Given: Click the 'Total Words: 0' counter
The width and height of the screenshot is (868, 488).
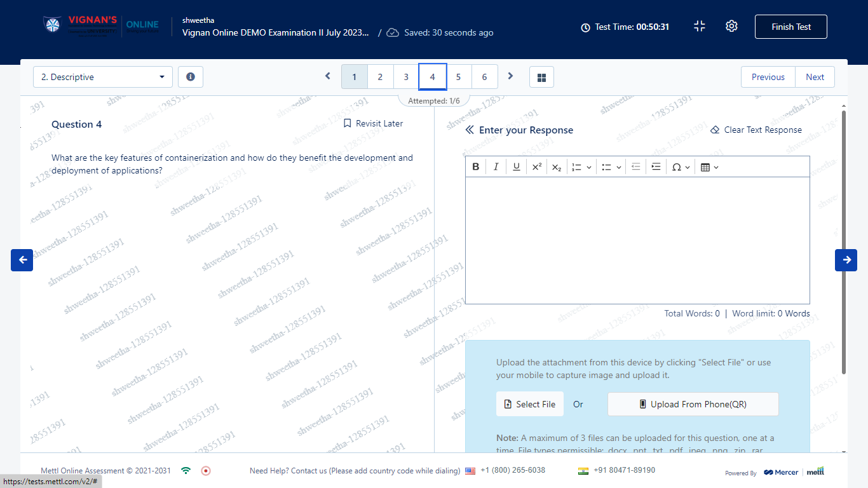Looking at the screenshot, I should [x=692, y=313].
